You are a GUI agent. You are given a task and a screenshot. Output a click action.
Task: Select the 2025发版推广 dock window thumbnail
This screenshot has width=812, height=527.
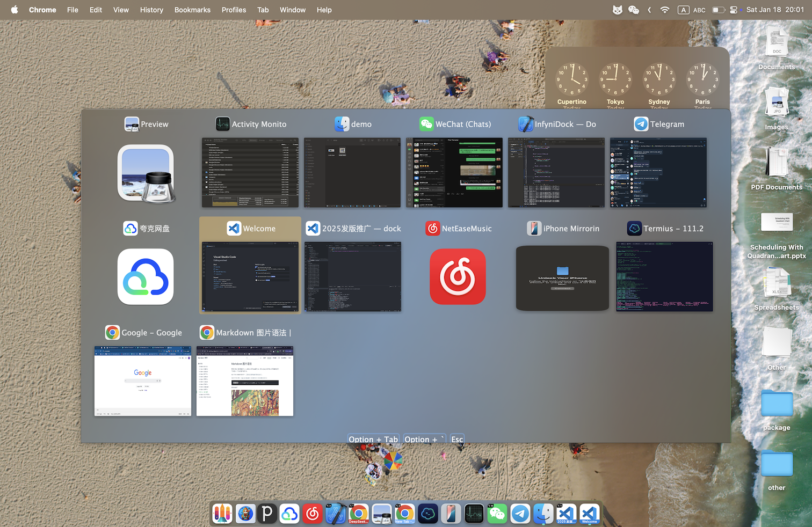pos(353,277)
